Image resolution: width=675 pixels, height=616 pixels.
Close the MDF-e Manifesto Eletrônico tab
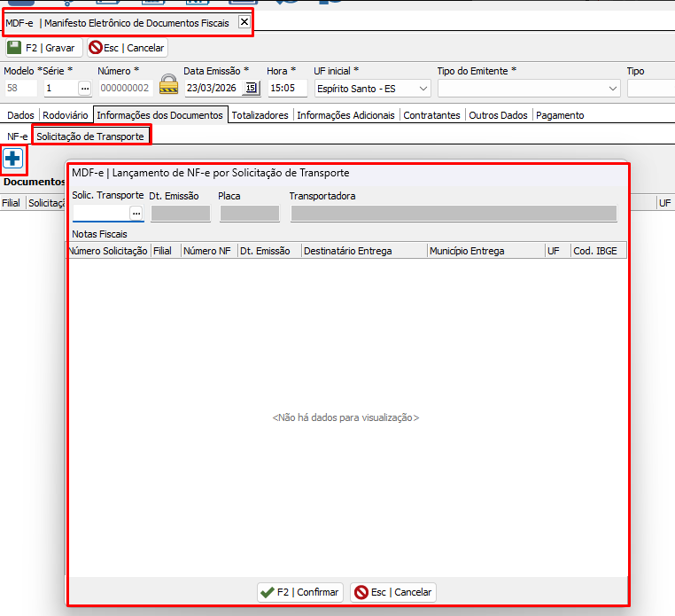click(x=244, y=22)
